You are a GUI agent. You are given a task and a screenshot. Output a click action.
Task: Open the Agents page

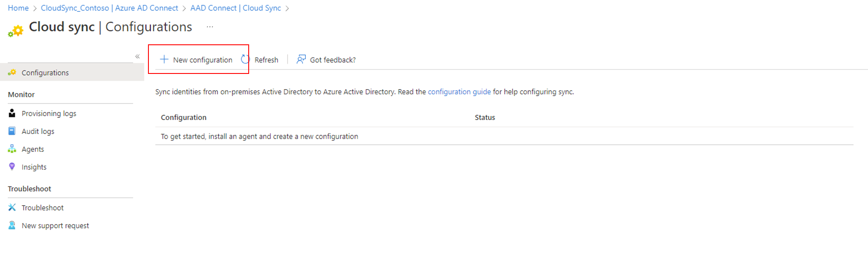coord(33,149)
